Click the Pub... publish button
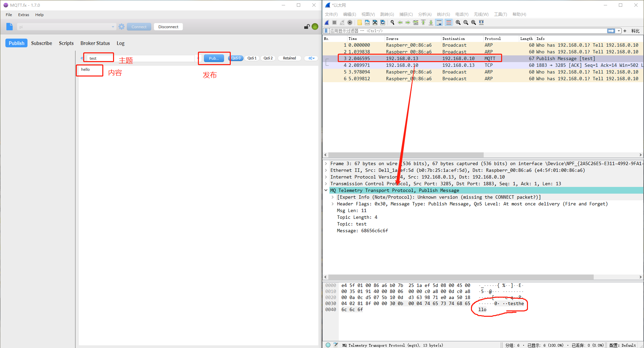 click(214, 58)
